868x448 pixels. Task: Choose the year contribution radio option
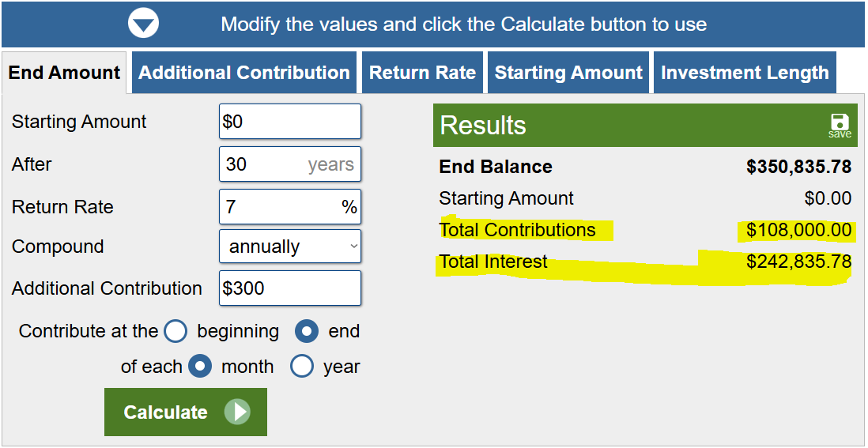pos(302,367)
